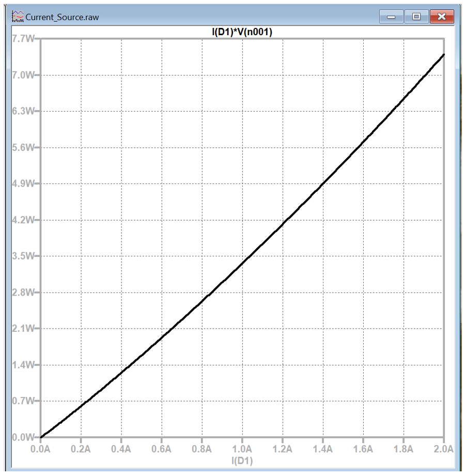The height and width of the screenshot is (476, 465).
Task: Click the 1.2A horizontal axis value
Action: 283,449
